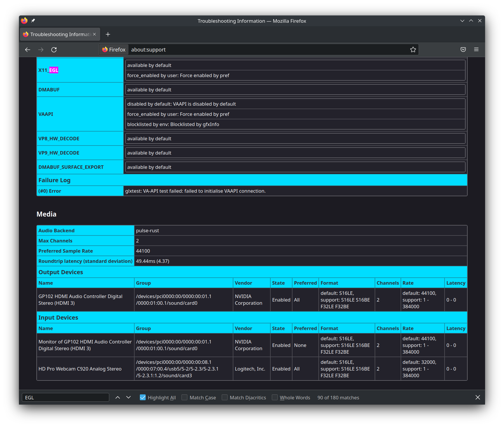
Task: Click 'blocklisted by env: Blocklisted by gfxInfo' text
Action: pos(173,124)
